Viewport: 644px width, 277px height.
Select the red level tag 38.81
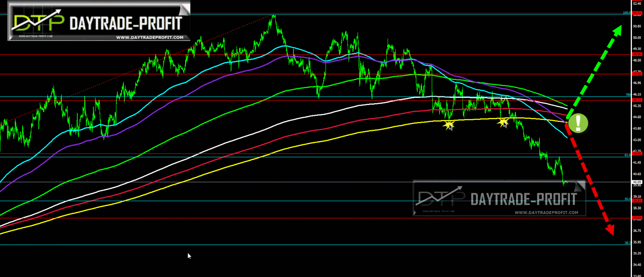(x=637, y=201)
